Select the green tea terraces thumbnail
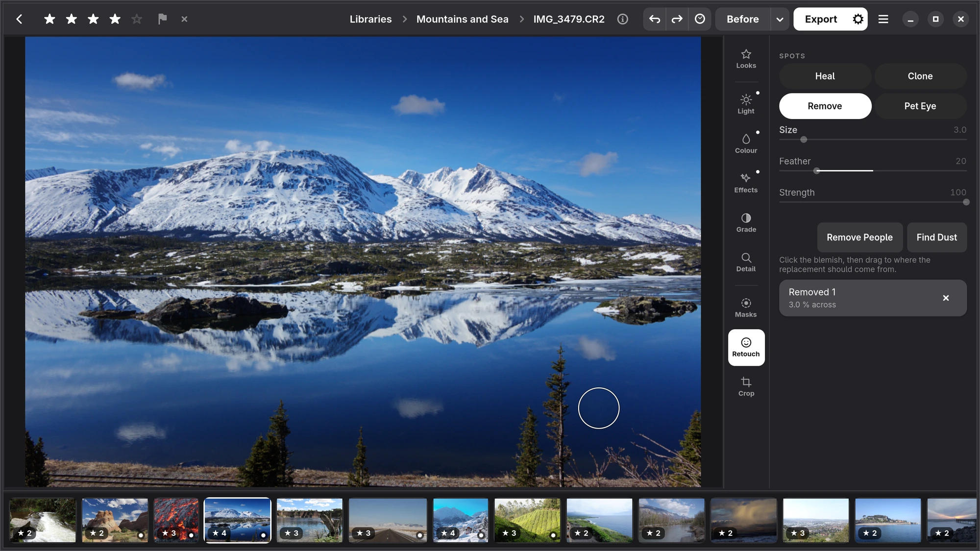 527,520
